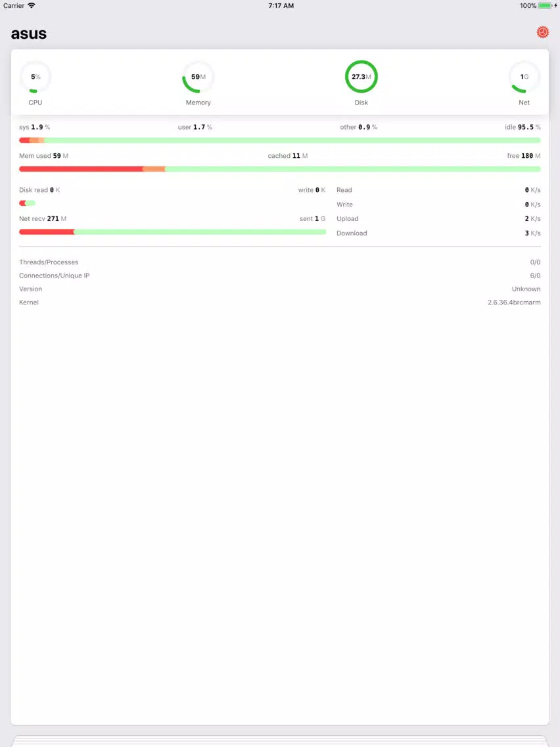Click the asus server title

click(x=28, y=34)
